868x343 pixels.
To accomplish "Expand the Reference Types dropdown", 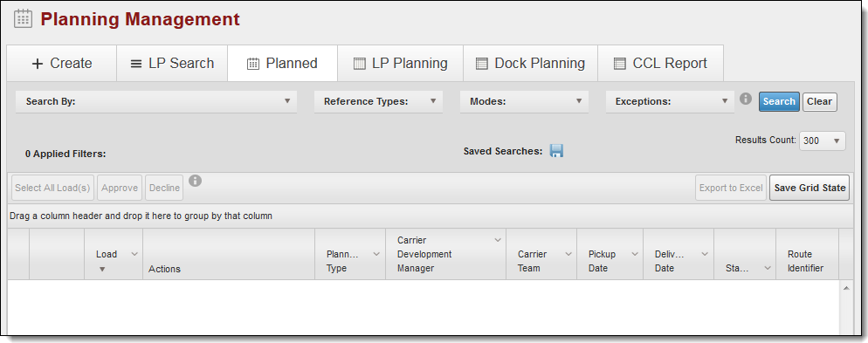I will click(379, 102).
